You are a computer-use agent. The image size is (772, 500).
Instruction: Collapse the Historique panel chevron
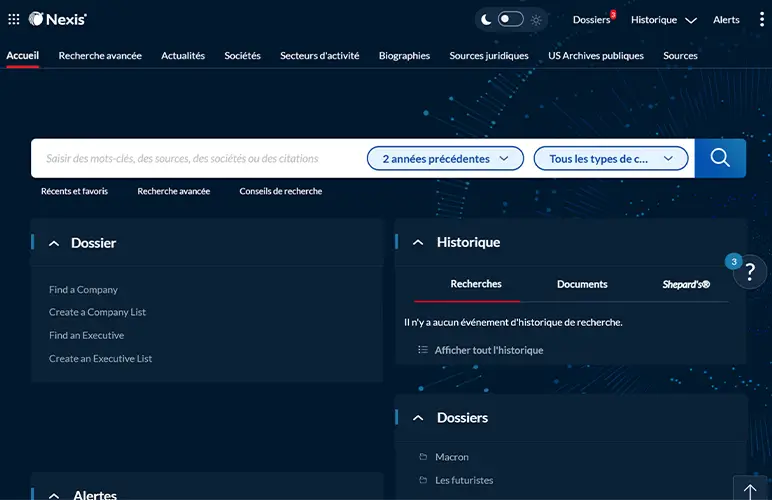coord(418,242)
